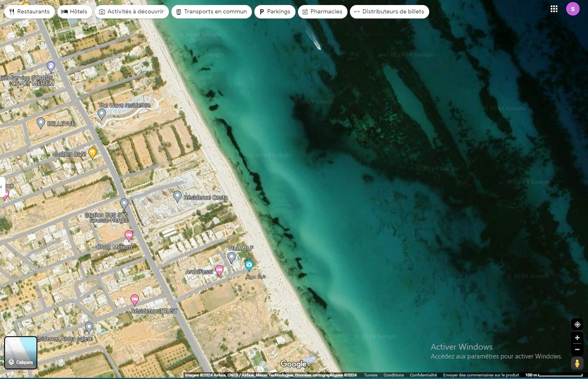Select the Résidence TRUST hotel pin
Image resolution: width=588 pixels, height=379 pixels.
[x=135, y=299]
